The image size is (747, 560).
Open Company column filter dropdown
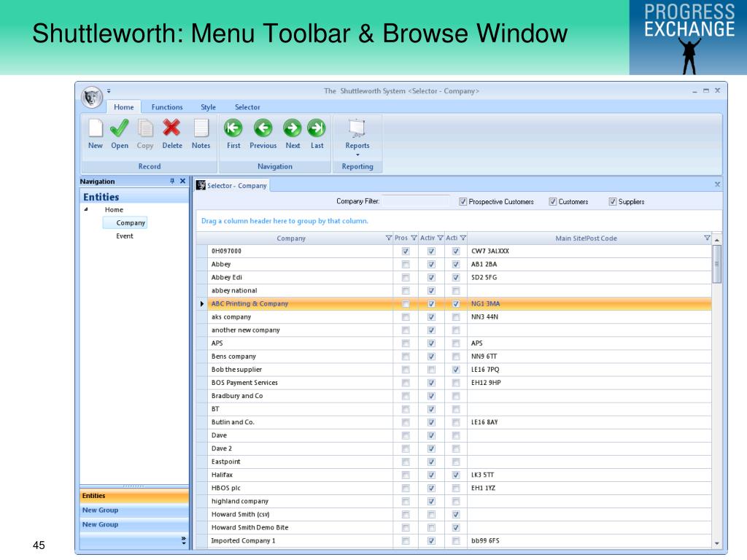coord(388,238)
